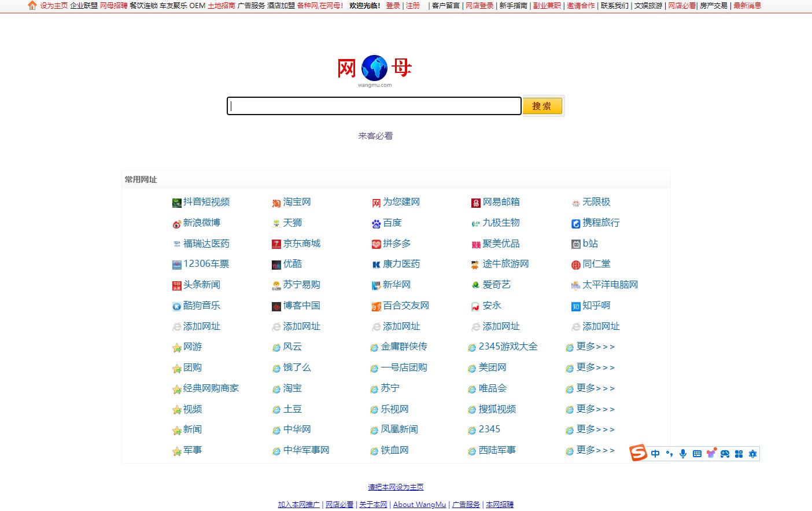
Task: Click the 同仁堂 favicon
Action: [x=576, y=264]
